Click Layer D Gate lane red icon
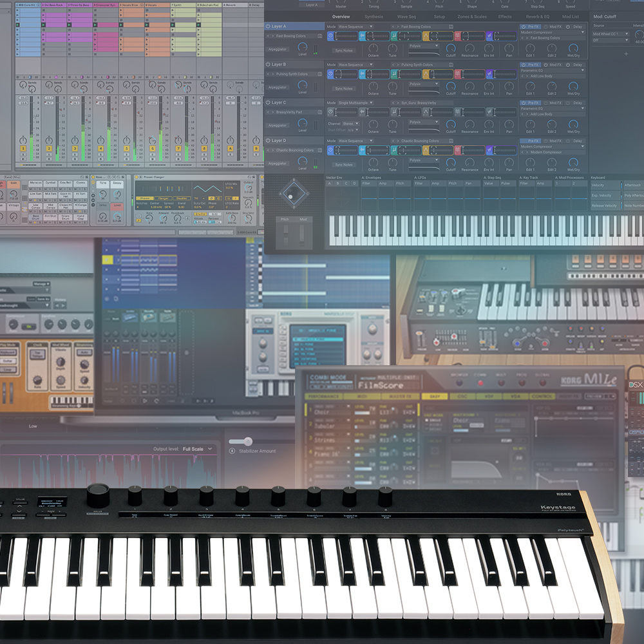 (457, 151)
